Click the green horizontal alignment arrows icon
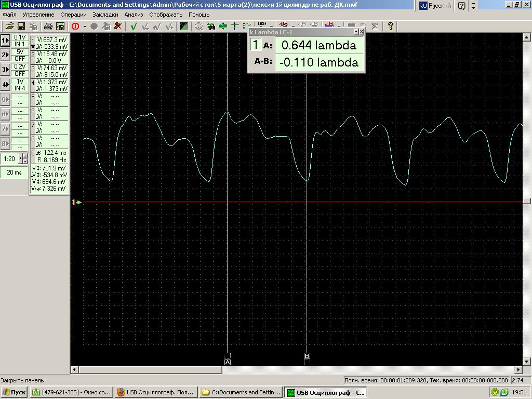The height and width of the screenshot is (399, 532). (223, 26)
